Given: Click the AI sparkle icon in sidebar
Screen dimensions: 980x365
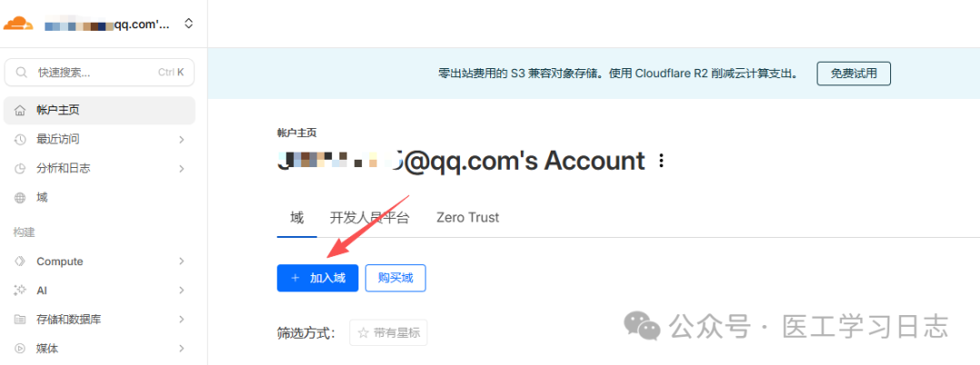Looking at the screenshot, I should tap(20, 290).
